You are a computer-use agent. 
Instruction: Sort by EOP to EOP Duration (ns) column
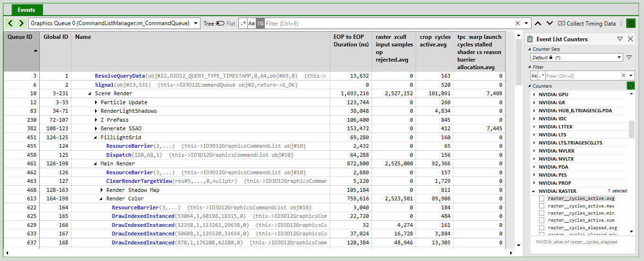click(351, 51)
